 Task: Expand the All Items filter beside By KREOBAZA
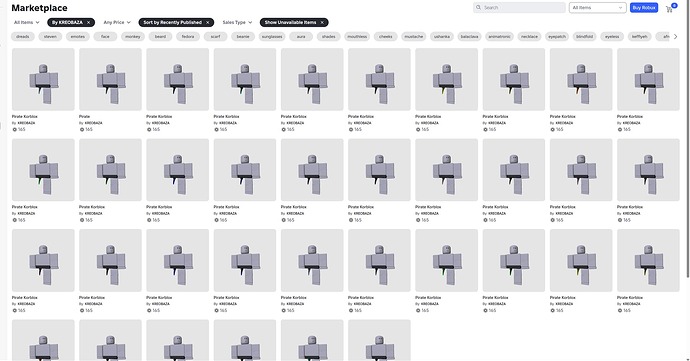(26, 22)
